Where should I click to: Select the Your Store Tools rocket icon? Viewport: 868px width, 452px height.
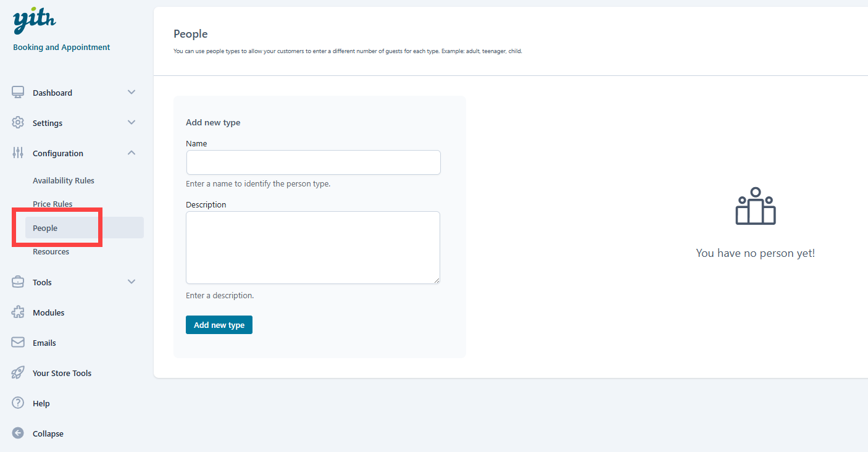coord(18,372)
